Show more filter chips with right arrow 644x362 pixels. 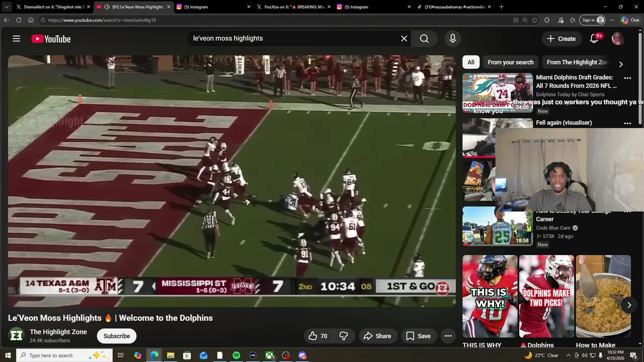(621, 64)
